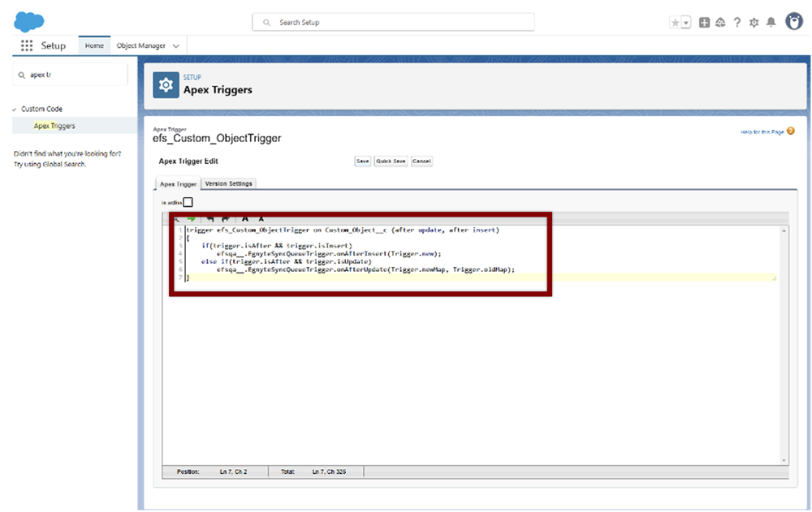Redo edit in code editor

(x=225, y=219)
